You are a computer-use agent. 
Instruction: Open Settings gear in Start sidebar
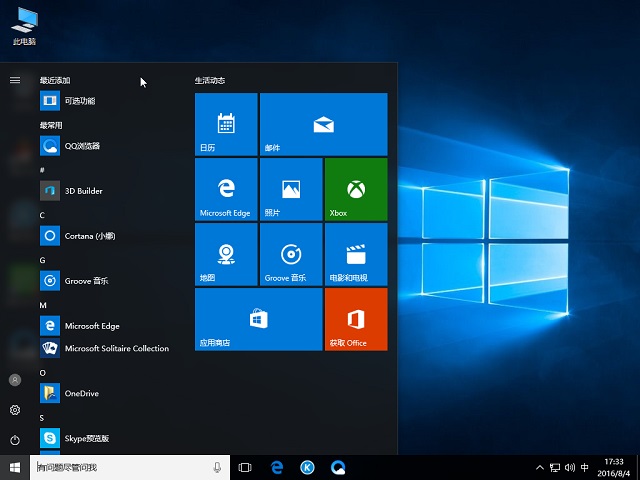(15, 410)
